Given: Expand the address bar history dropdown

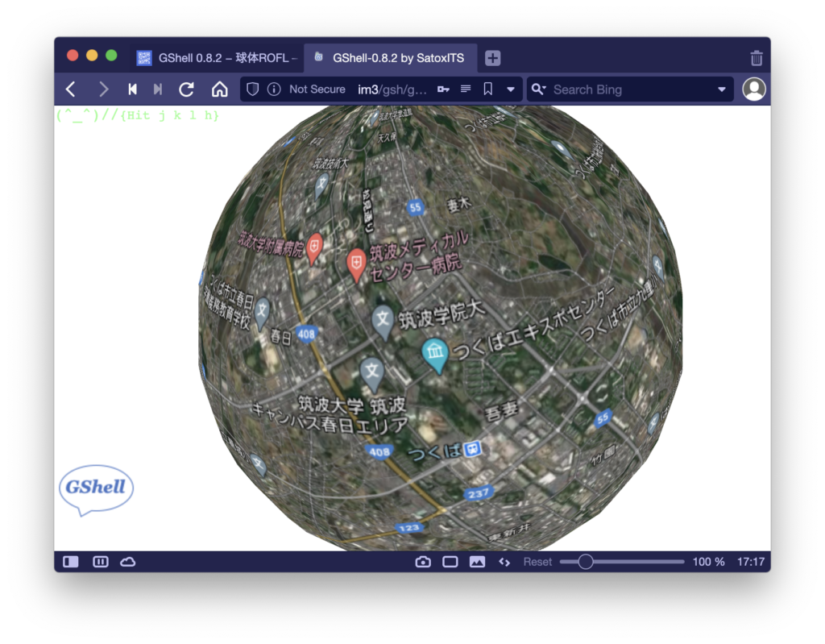Looking at the screenshot, I should tap(511, 89).
